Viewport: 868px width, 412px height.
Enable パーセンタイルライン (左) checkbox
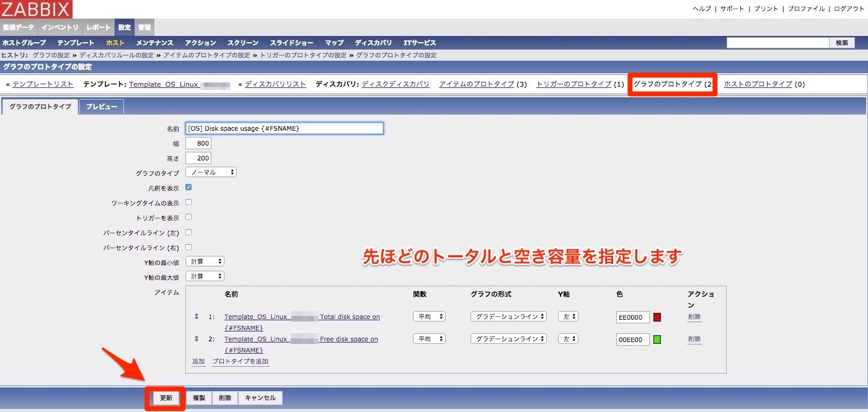coord(188,232)
